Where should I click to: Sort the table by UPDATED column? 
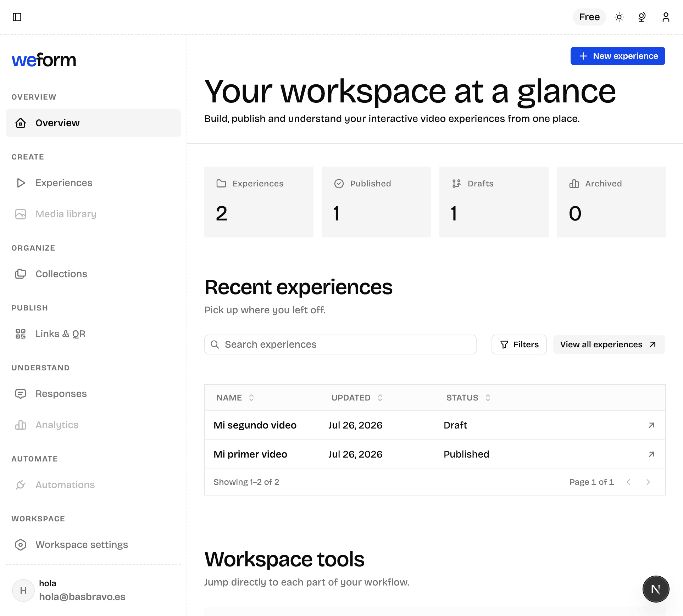(x=357, y=398)
